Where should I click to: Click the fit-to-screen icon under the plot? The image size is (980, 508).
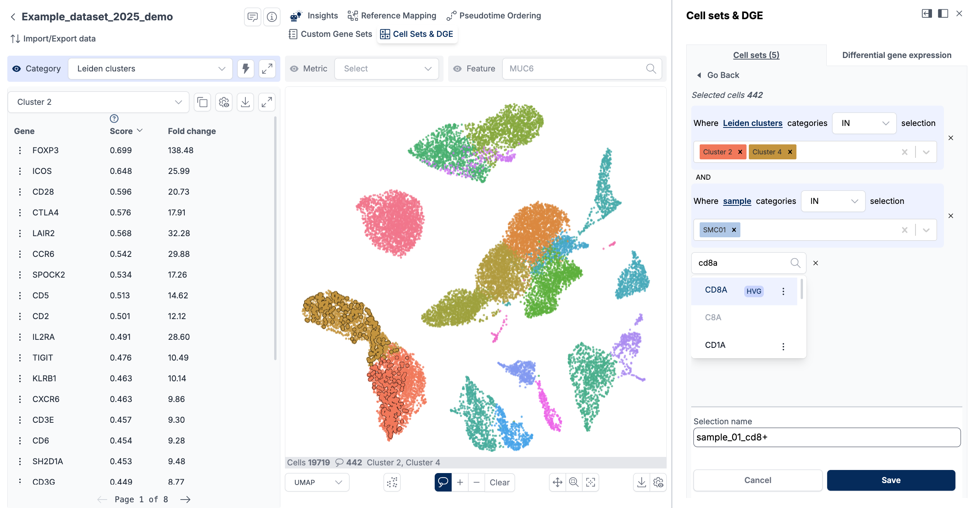coord(590,482)
